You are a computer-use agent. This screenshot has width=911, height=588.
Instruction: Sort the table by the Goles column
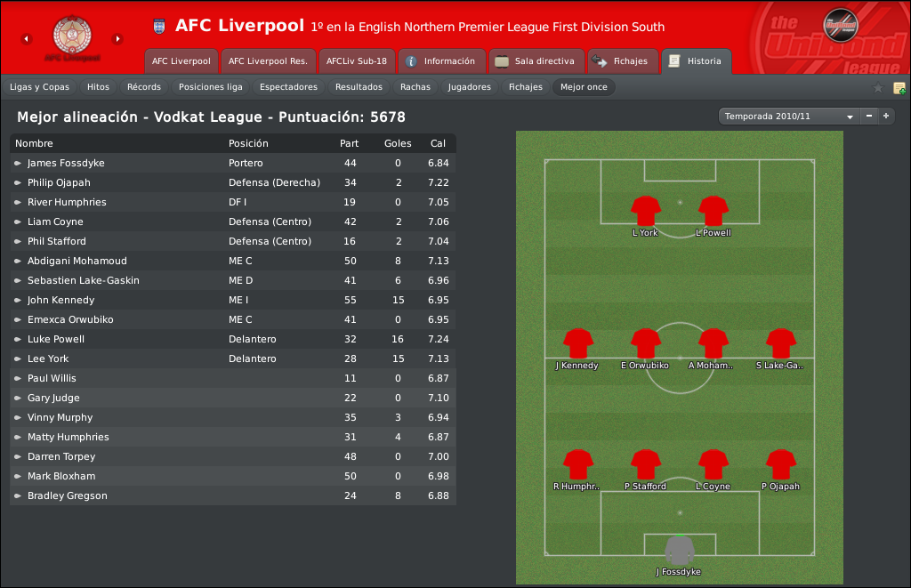tap(398, 143)
